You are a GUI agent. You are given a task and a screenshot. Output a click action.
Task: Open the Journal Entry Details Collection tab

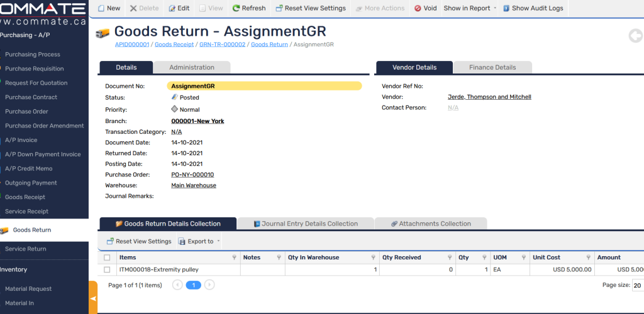[x=305, y=224]
